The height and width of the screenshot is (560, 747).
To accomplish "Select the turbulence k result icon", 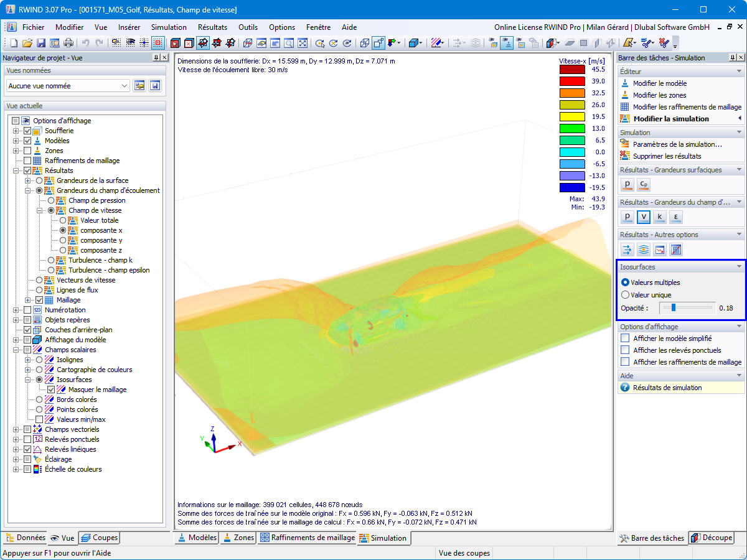I will (660, 217).
